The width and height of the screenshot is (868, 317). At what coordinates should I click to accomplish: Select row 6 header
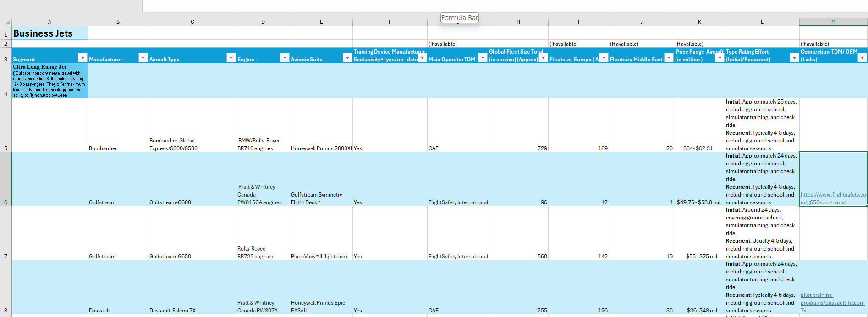5,179
